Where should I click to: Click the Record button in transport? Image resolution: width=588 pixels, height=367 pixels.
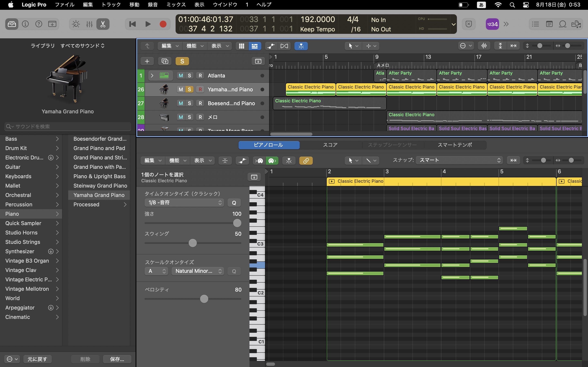163,24
